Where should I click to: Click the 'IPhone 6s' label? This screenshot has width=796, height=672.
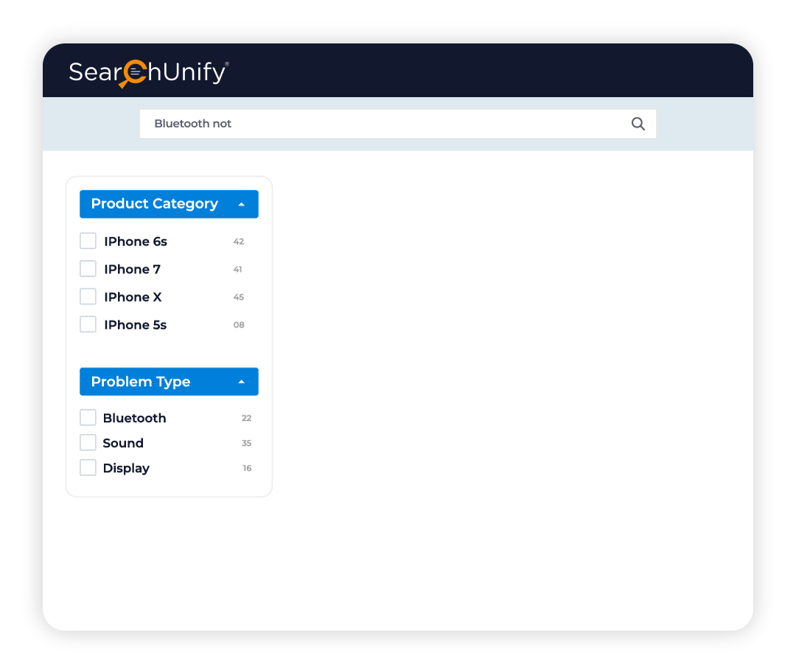pyautogui.click(x=136, y=242)
